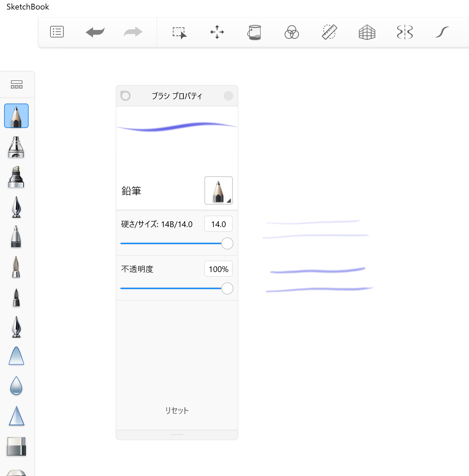
Task: Open the ruler guide tool
Action: pos(330,32)
